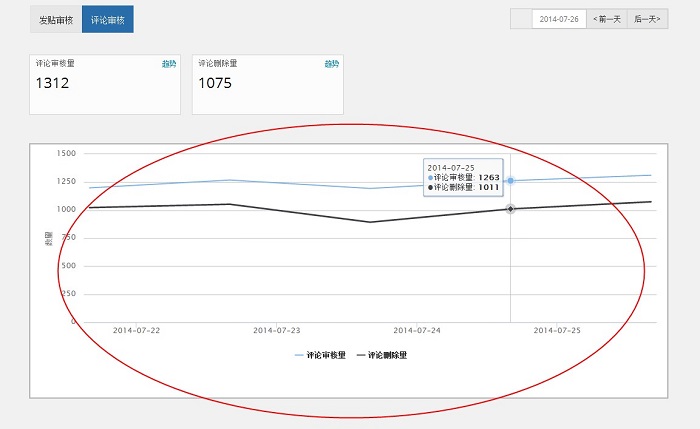Click the 2014-07-25 x-axis label
Image resolution: width=700 pixels, height=429 pixels.
coord(557,330)
